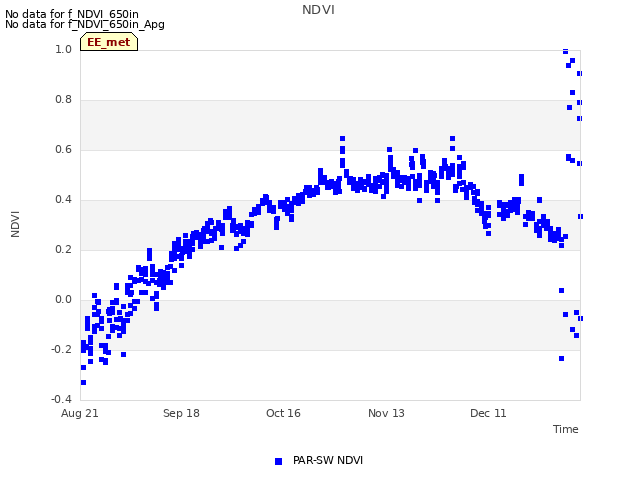Click the Nov 13 x-axis tick label

click(386, 413)
